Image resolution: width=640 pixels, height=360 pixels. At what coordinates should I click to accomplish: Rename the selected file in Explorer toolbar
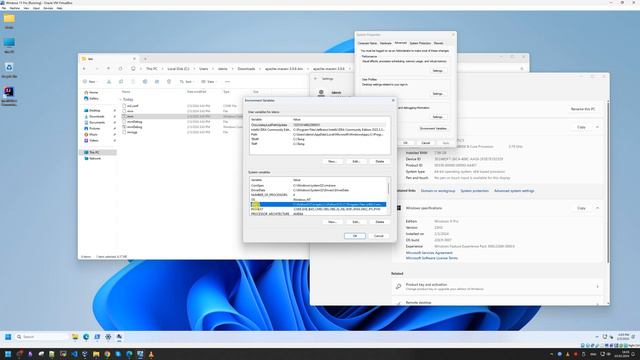point(145,82)
